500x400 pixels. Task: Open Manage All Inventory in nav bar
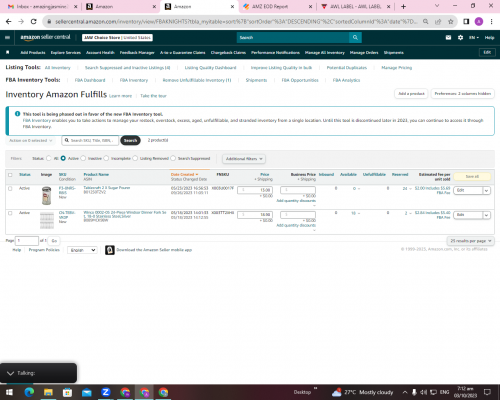(x=324, y=53)
